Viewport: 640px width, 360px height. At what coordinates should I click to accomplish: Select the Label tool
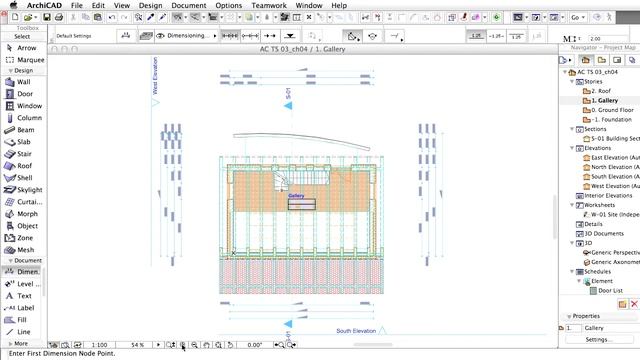pos(23,308)
